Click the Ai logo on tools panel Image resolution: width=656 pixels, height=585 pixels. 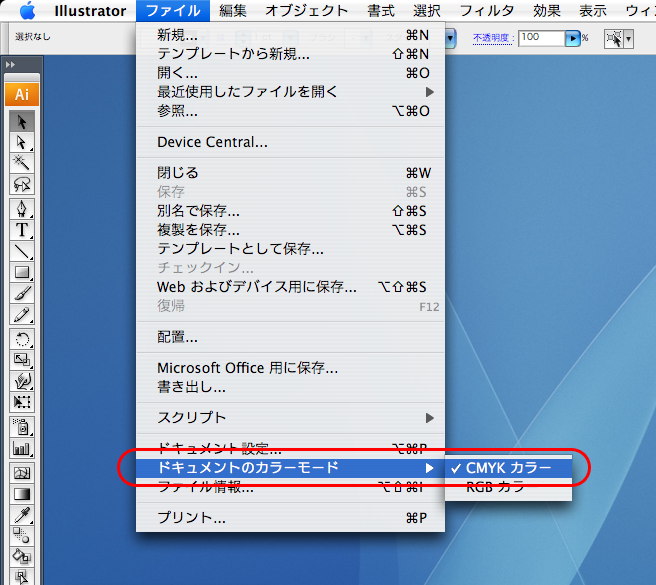coord(22,94)
